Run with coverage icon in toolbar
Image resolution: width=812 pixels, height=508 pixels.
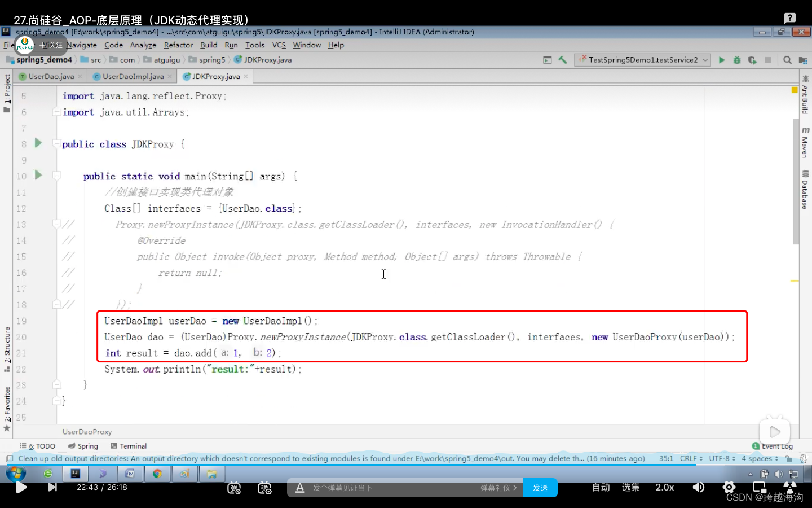click(752, 60)
